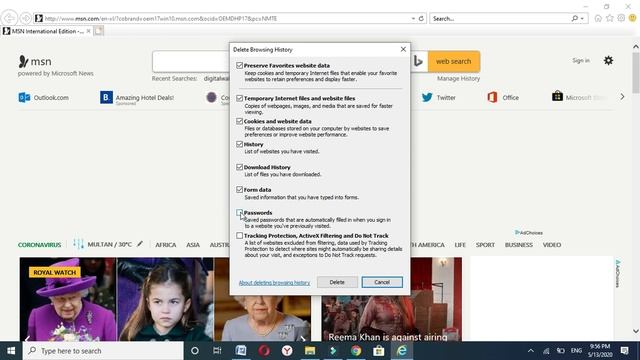Click the smiley feedback icon

pyautogui.click(x=633, y=18)
